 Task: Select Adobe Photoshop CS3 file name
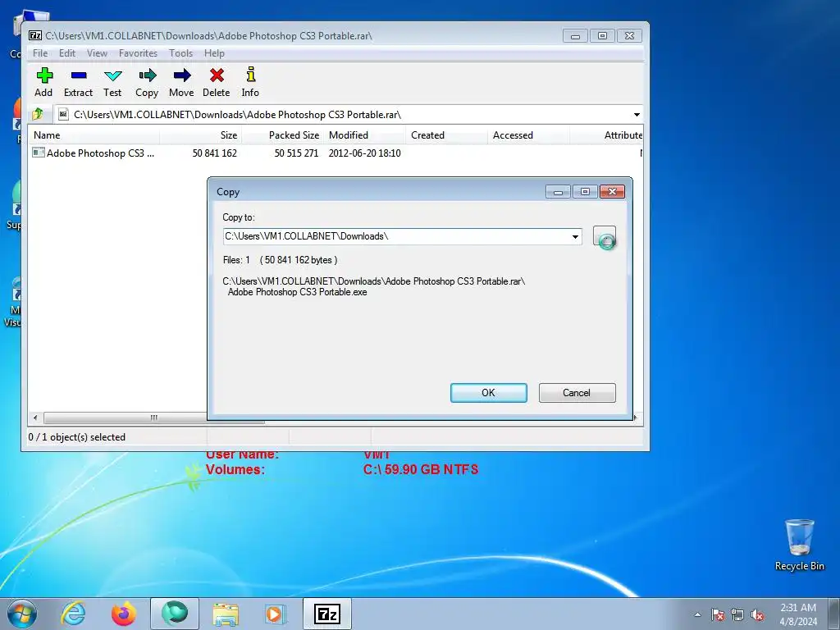click(100, 153)
